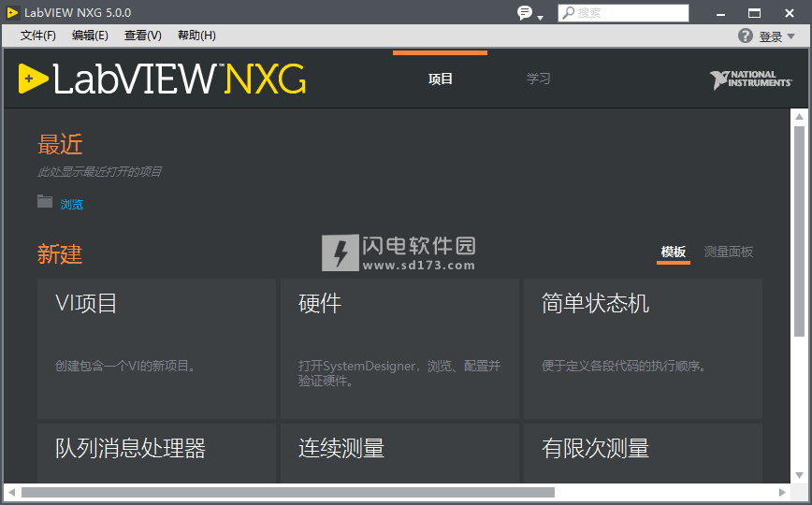Viewport: 812px width, 505px height.
Task: Open the feedback dropdown arrow
Action: (540, 18)
